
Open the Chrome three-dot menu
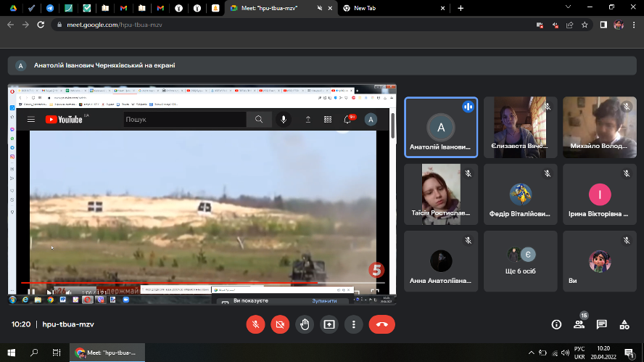[634, 24]
